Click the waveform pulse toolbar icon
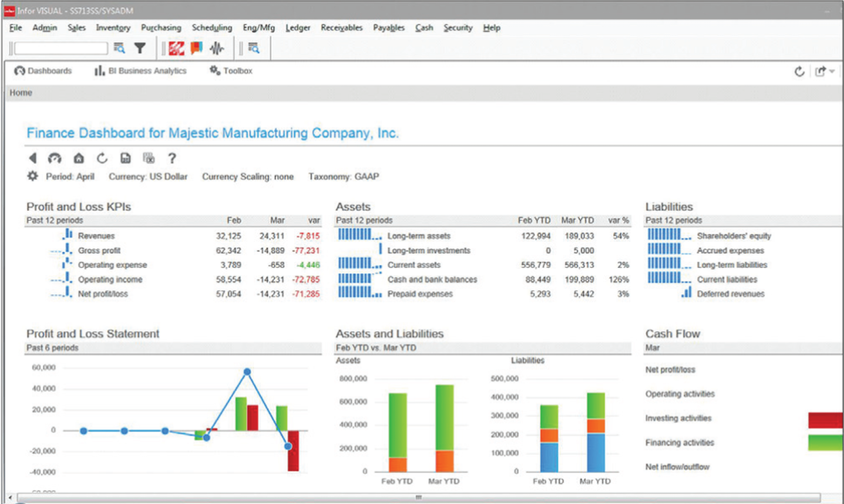Screen dimensions: 844x504 (216, 48)
